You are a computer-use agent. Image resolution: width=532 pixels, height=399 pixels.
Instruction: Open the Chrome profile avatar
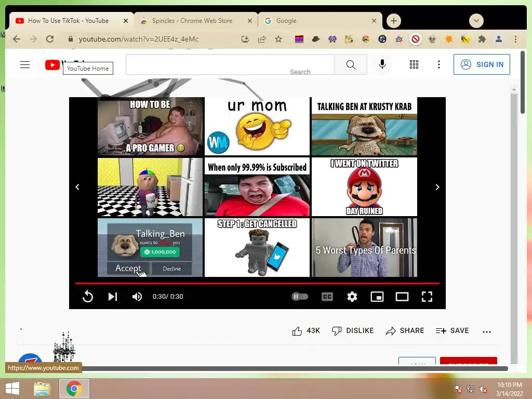point(498,39)
